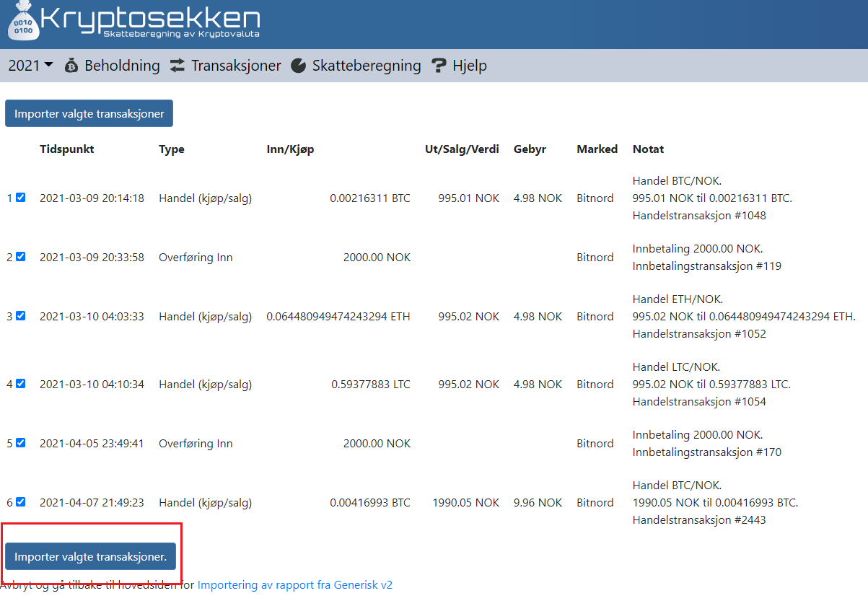Click the Transaksjoner arrows icon
Screen dimensions: 868x601
177,66
